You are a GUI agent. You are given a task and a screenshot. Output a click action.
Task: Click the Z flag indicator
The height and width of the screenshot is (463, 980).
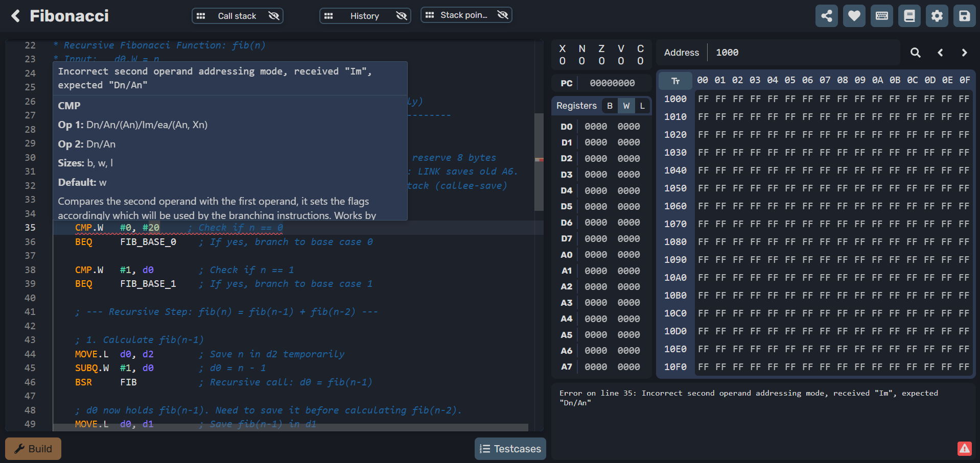(x=601, y=55)
